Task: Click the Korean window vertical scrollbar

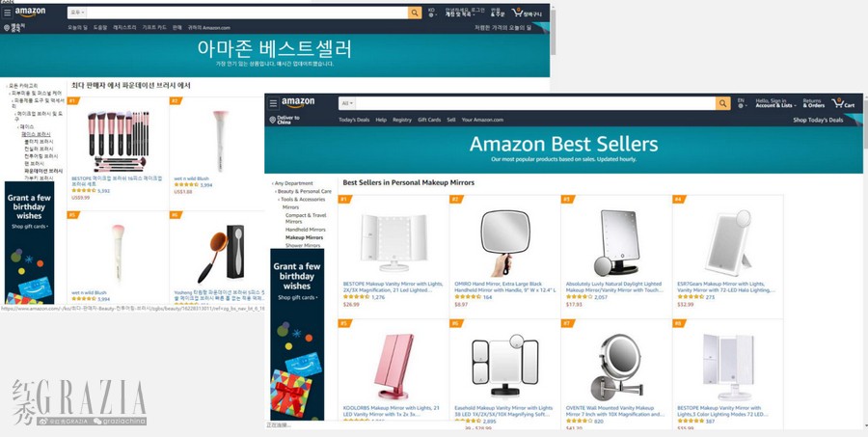Action: 553,33
